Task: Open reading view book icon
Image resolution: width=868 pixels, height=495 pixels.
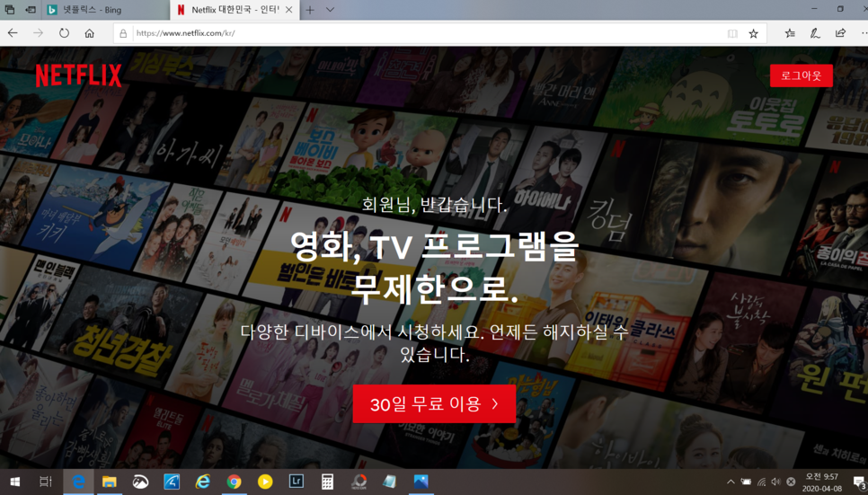Action: (x=732, y=34)
